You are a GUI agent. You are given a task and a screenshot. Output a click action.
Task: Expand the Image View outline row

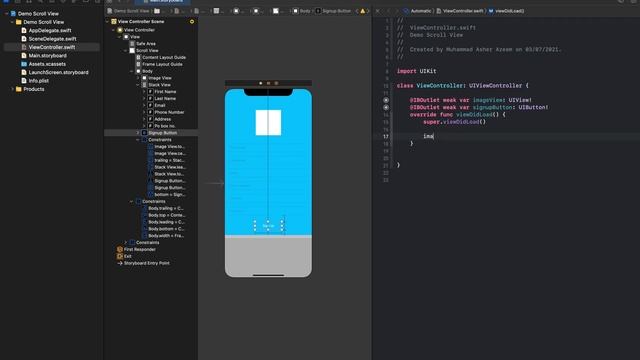coord(138,78)
